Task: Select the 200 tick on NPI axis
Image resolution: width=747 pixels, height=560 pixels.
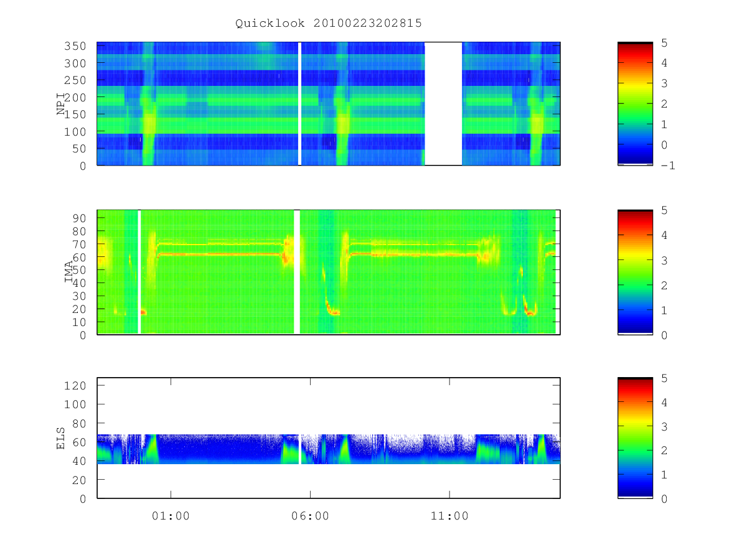Action: click(x=77, y=98)
